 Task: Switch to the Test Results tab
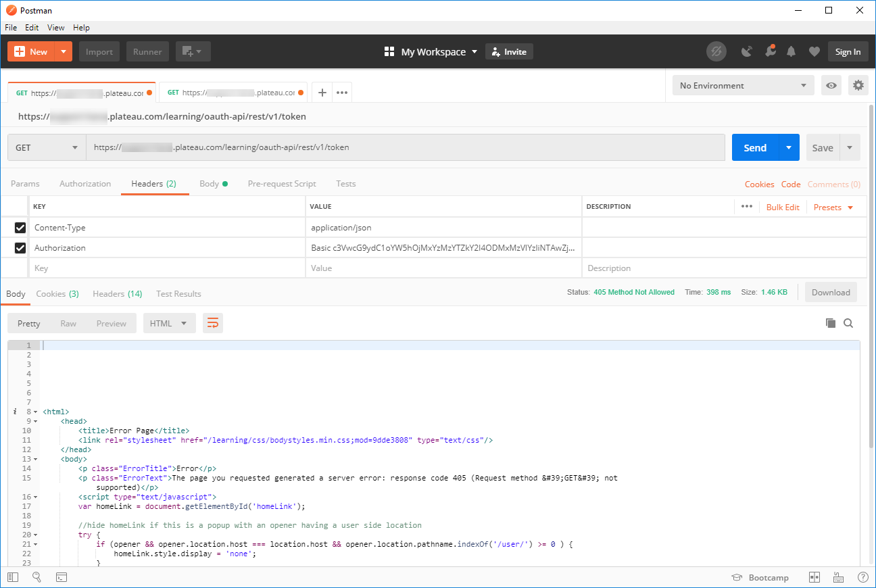click(x=178, y=294)
